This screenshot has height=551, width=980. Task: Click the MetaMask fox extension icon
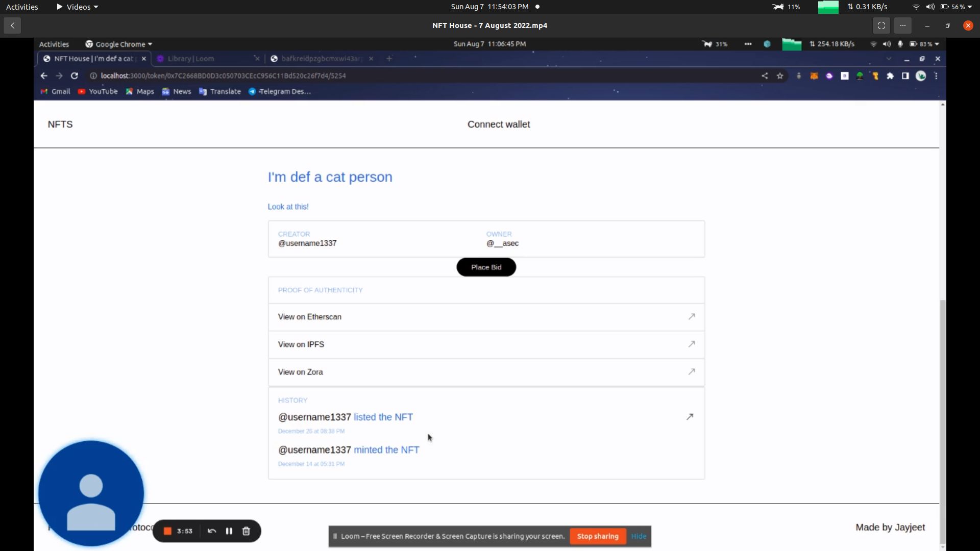tap(815, 76)
